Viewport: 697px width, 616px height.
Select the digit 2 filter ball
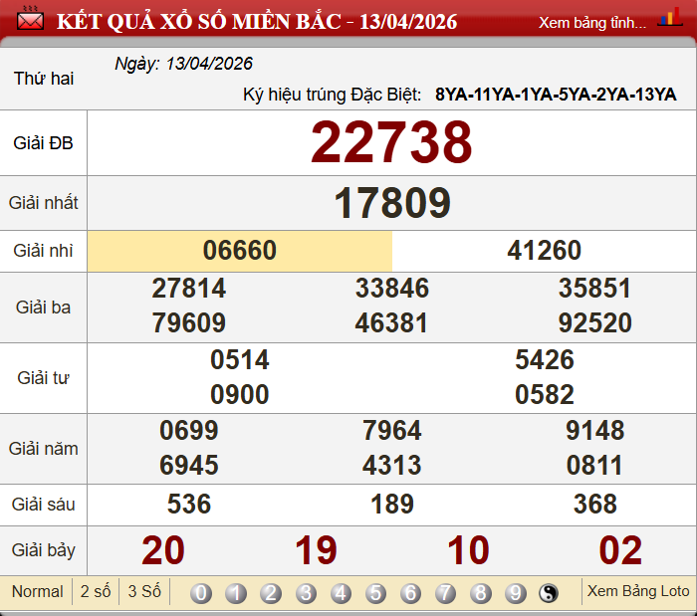coord(271,593)
